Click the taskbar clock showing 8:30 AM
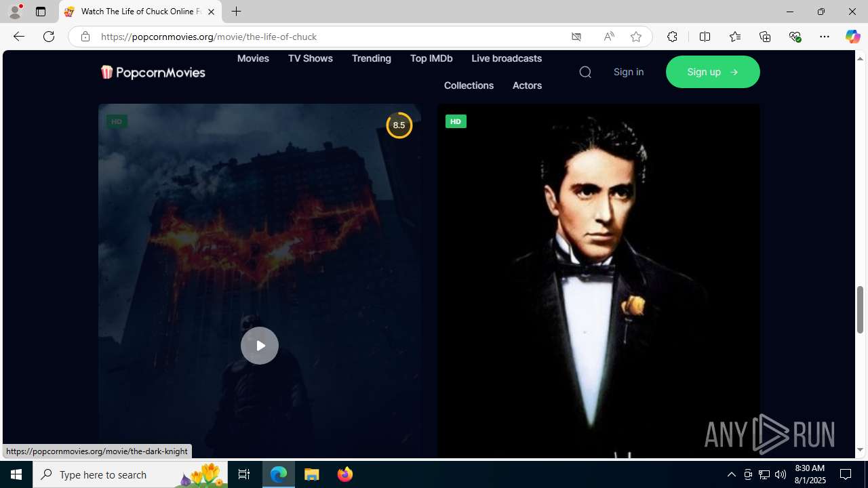This screenshot has width=868, height=488. click(809, 474)
